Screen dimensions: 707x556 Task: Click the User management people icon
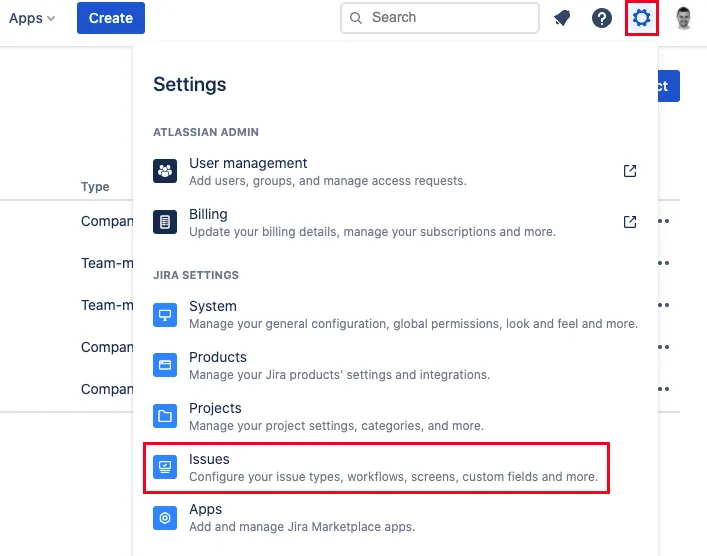[165, 171]
